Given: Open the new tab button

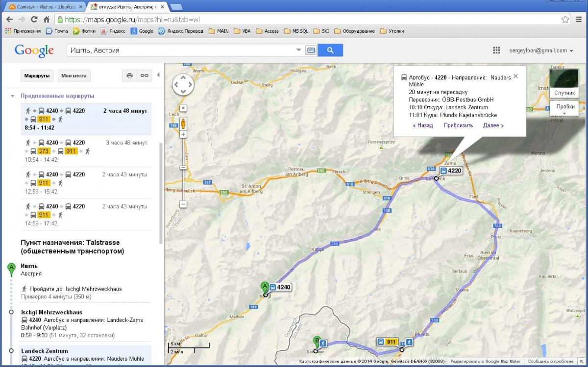Looking at the screenshot, I should (176, 7).
